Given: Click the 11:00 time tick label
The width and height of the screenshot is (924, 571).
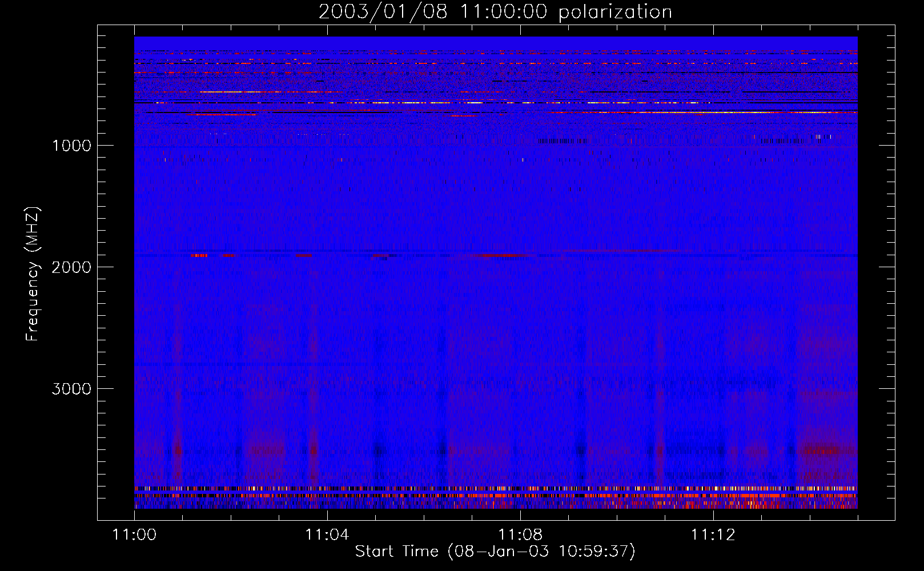Looking at the screenshot, I should (x=134, y=535).
